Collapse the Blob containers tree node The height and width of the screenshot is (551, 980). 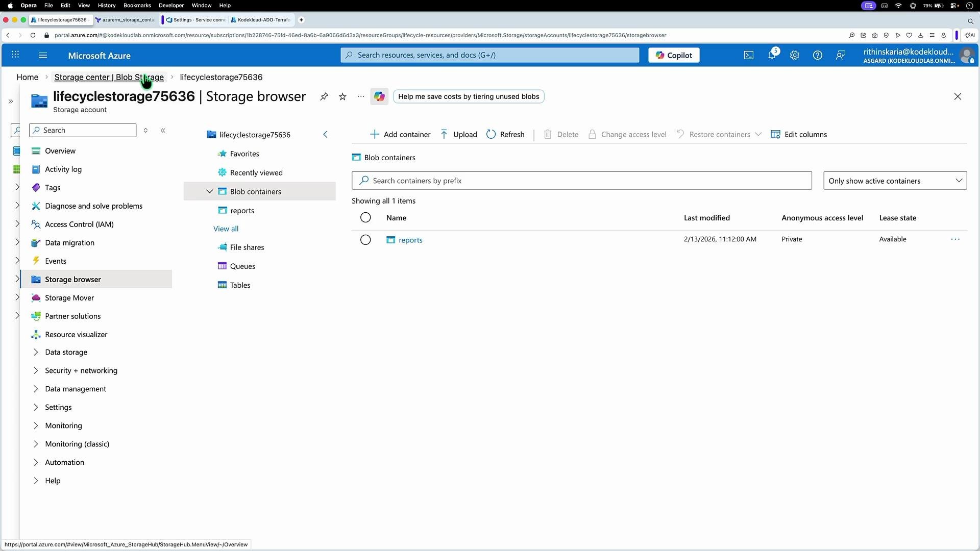click(x=209, y=192)
